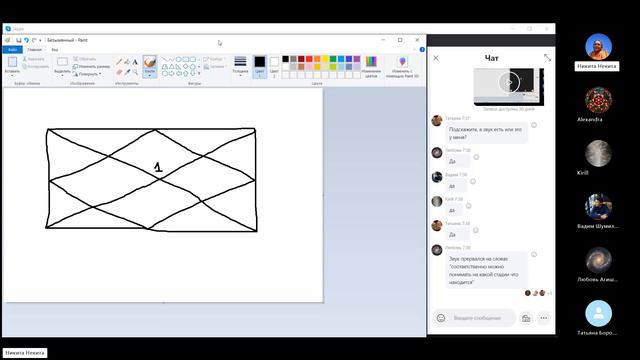Click Resize (Изменить размер) button
The width and height of the screenshot is (640, 360).
click(x=91, y=67)
